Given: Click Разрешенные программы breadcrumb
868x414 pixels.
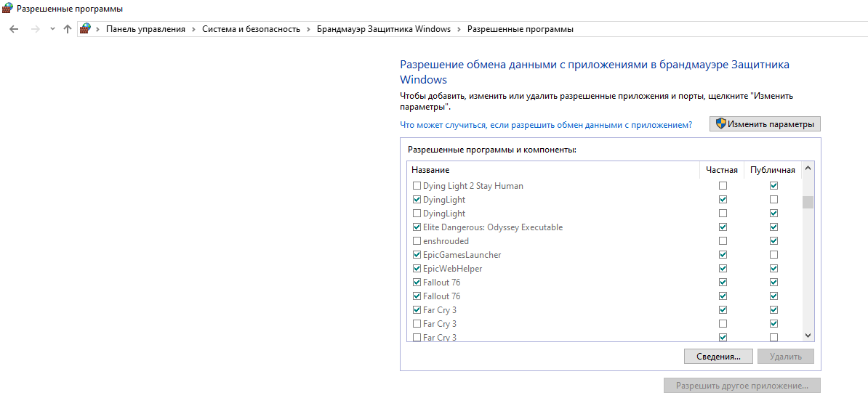Looking at the screenshot, I should point(521,29).
